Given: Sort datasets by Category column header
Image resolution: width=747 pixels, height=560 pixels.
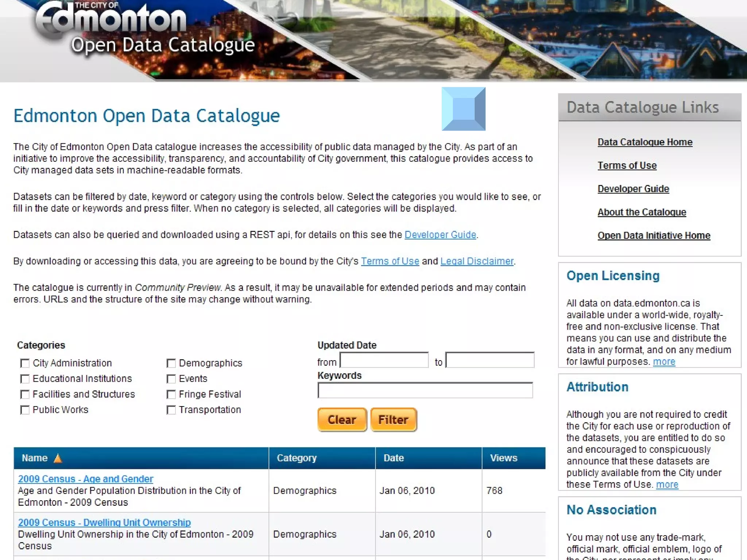Looking at the screenshot, I should (x=297, y=458).
